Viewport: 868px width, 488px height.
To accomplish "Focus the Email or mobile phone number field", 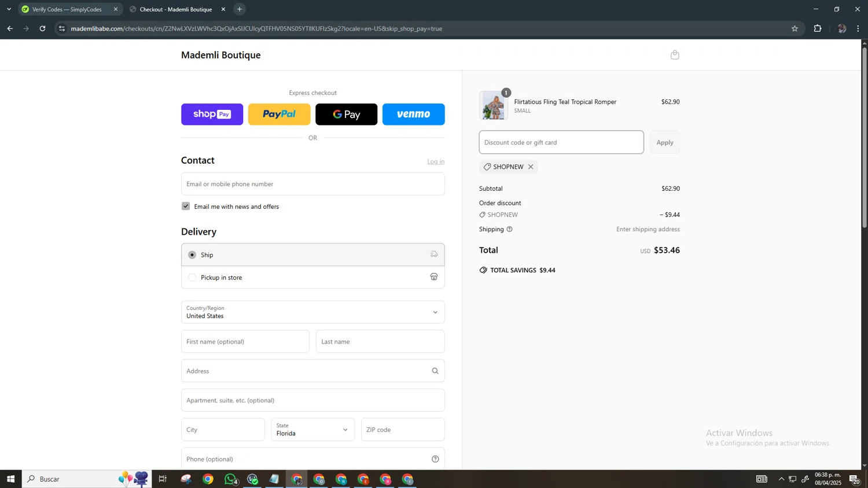I will point(313,184).
